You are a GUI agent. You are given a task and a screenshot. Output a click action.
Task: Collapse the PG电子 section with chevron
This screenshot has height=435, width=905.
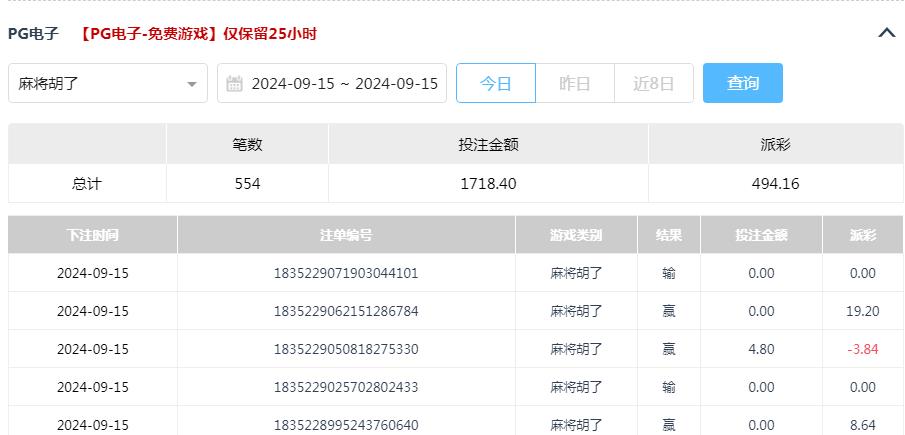click(886, 33)
